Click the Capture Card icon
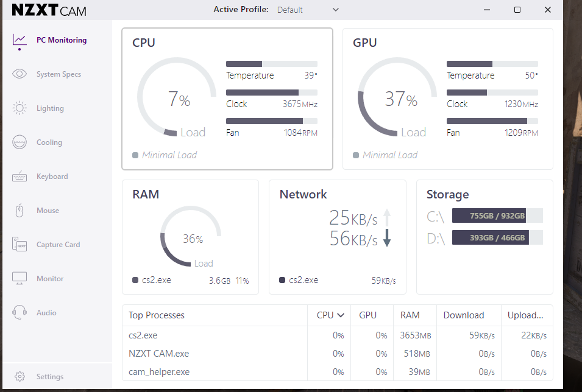This screenshot has width=582, height=392. (x=20, y=245)
